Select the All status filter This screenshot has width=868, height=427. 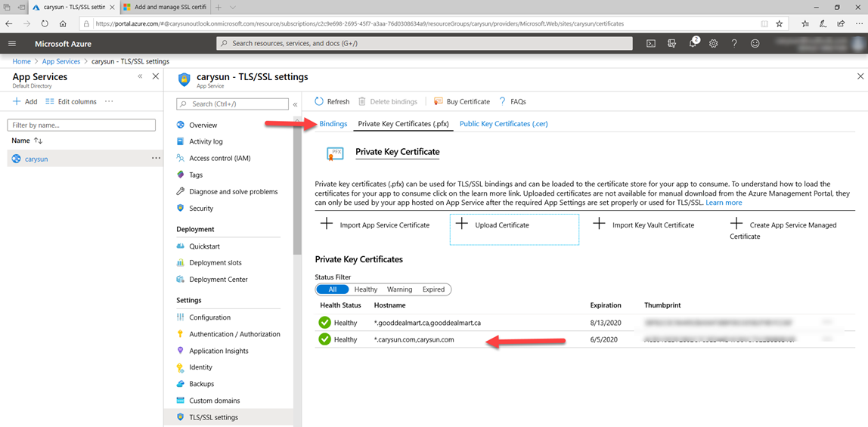point(332,289)
